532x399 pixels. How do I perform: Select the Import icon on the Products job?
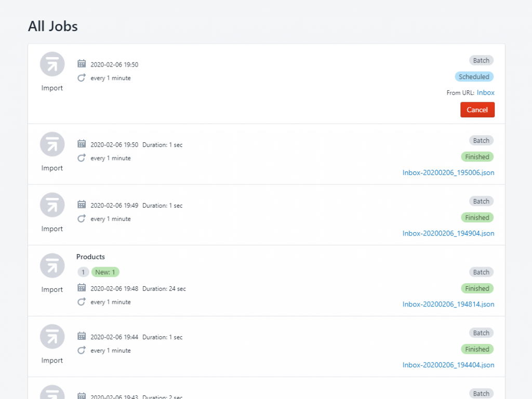[52, 265]
